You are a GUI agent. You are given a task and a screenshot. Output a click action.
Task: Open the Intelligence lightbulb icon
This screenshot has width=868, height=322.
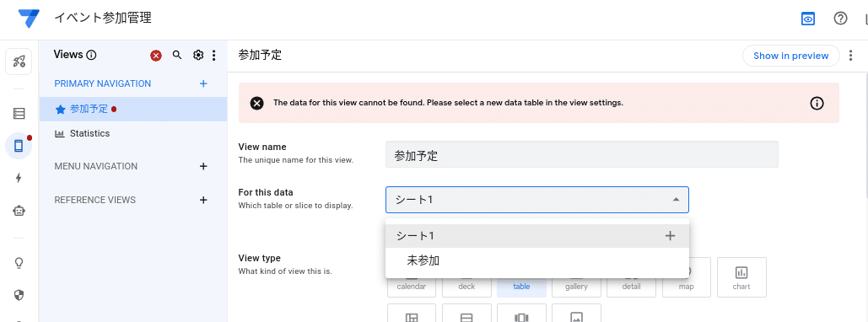click(19, 263)
